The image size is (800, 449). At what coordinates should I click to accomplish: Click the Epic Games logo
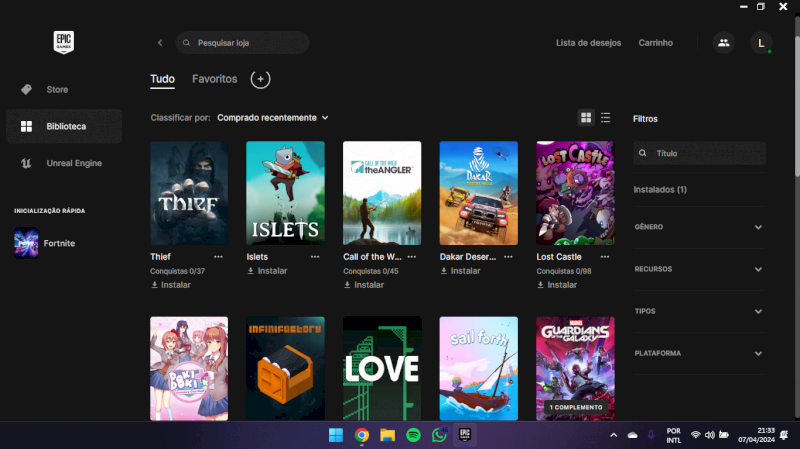64,42
